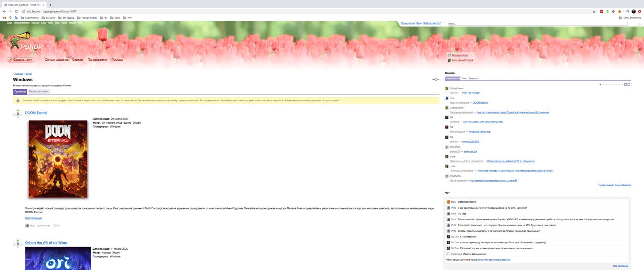Open DOOM Eternal comments count icon
Viewport: 644px width, 270px height.
(57, 225)
